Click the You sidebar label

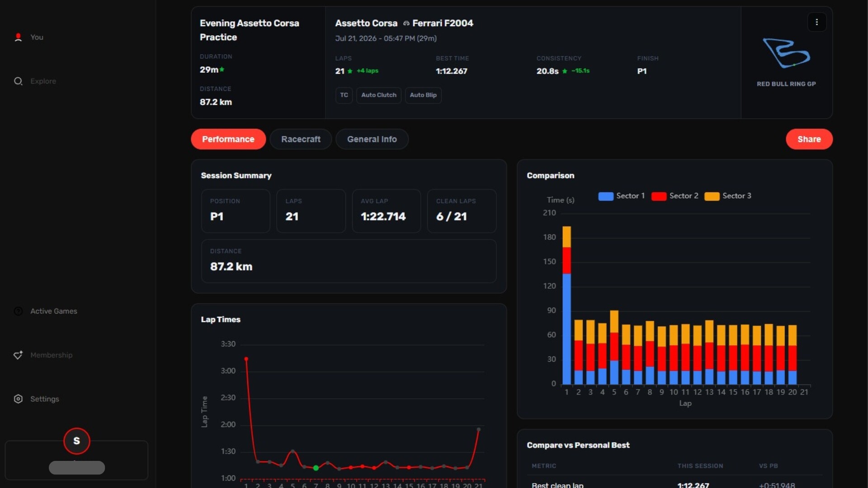37,37
